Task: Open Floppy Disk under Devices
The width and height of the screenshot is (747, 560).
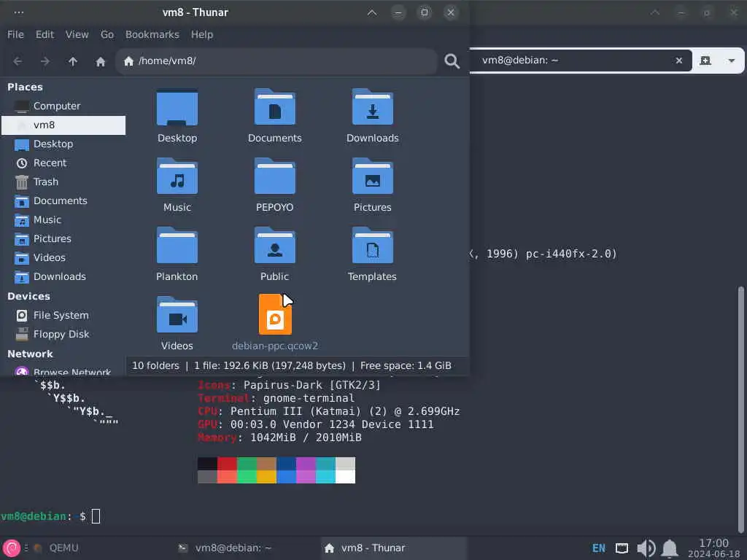Action: (x=64, y=334)
